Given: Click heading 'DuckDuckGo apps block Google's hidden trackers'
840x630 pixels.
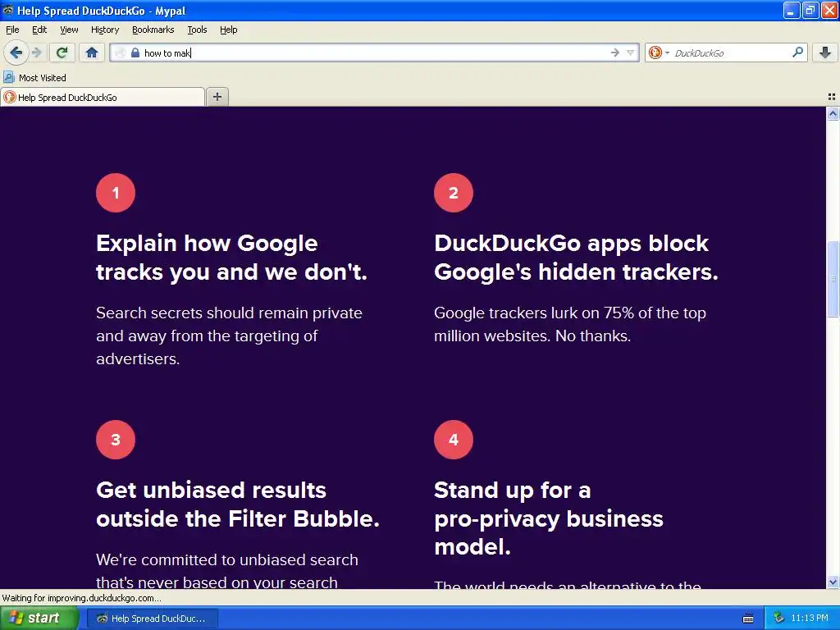Looking at the screenshot, I should coord(576,258).
